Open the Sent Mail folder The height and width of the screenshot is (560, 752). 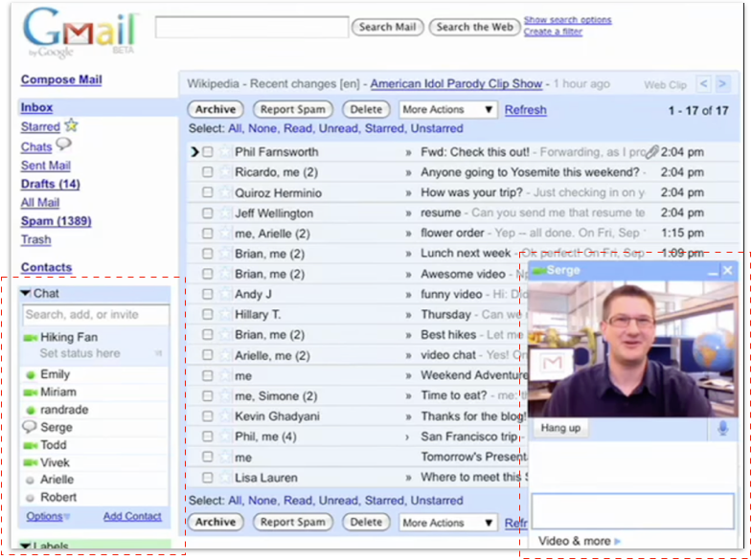(46, 166)
